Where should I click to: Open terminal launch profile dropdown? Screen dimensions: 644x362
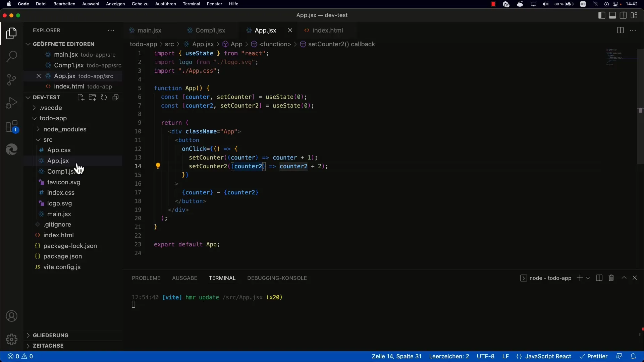click(x=588, y=278)
